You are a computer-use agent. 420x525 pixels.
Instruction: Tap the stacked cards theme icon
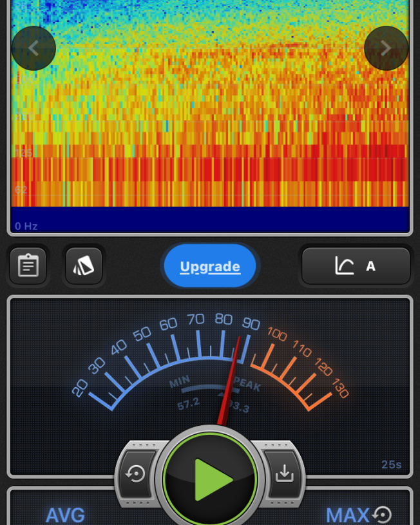point(84,265)
